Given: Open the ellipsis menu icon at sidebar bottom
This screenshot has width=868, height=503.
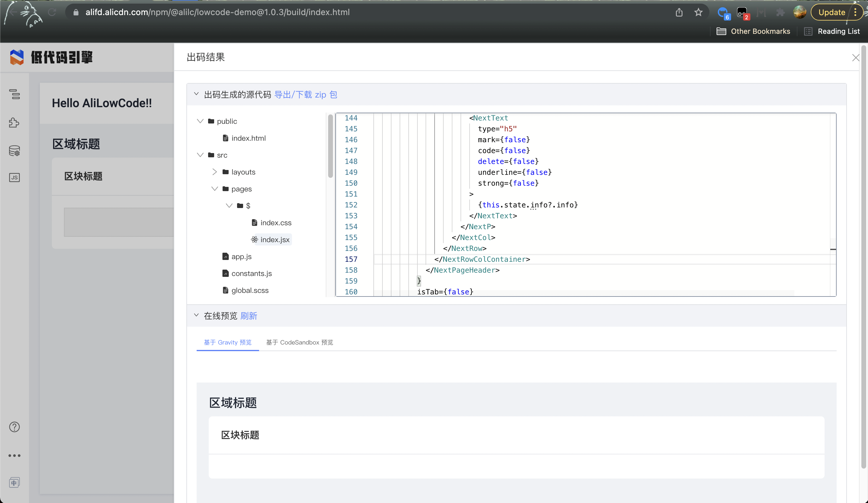Looking at the screenshot, I should tap(14, 455).
